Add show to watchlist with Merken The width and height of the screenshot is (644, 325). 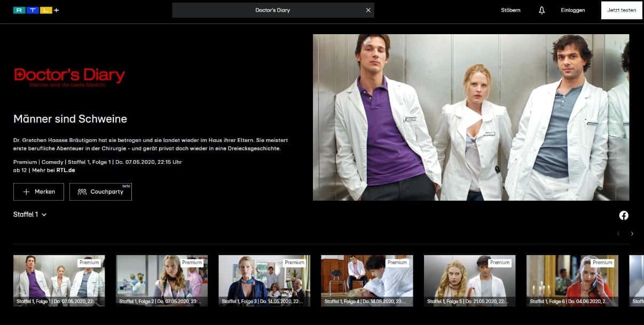tap(38, 192)
